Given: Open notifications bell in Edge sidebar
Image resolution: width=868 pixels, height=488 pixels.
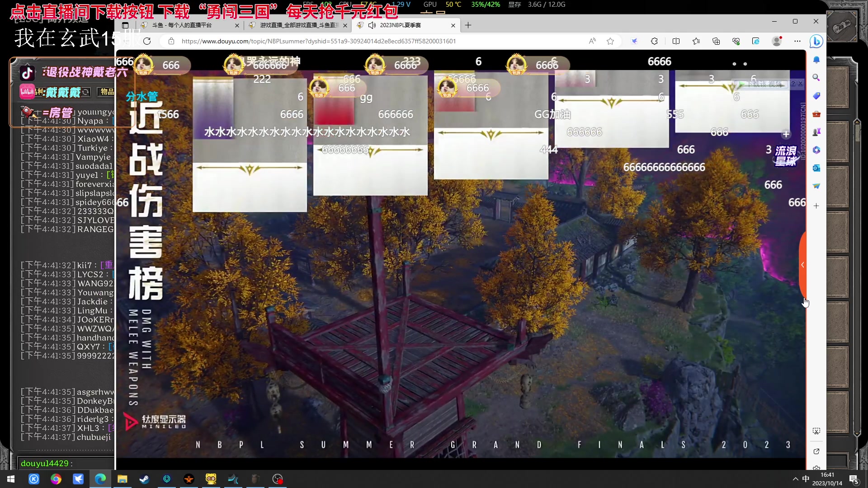Looking at the screenshot, I should point(816,60).
